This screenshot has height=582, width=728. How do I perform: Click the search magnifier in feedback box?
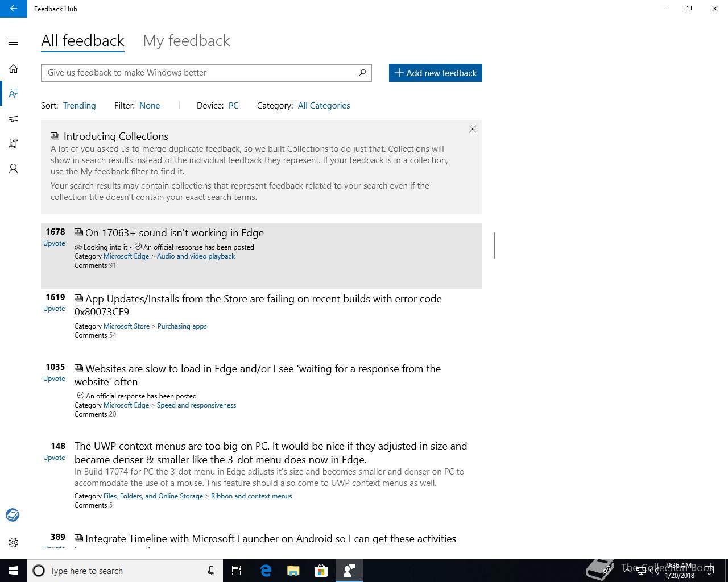(362, 73)
